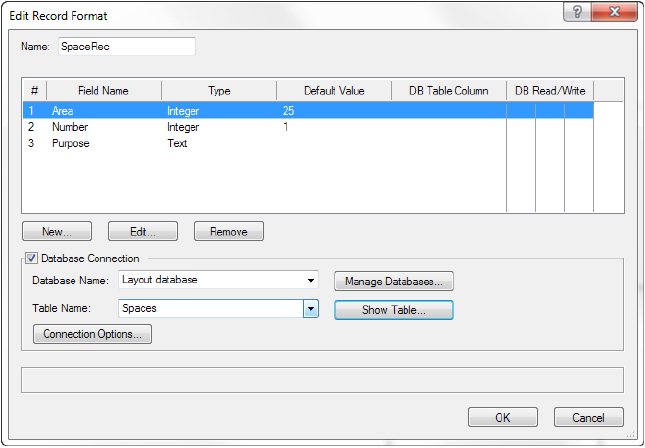Open Connection Options...
Image resolution: width=645 pixels, height=448 pixels.
coord(92,334)
